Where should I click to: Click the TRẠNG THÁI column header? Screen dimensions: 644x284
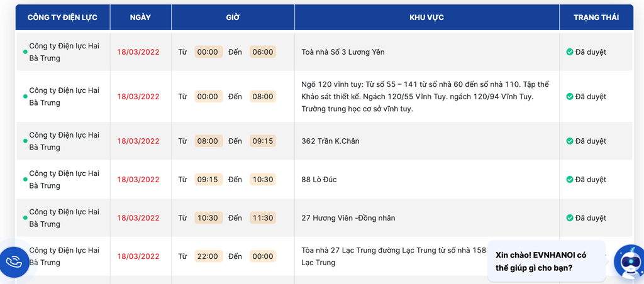point(596,18)
